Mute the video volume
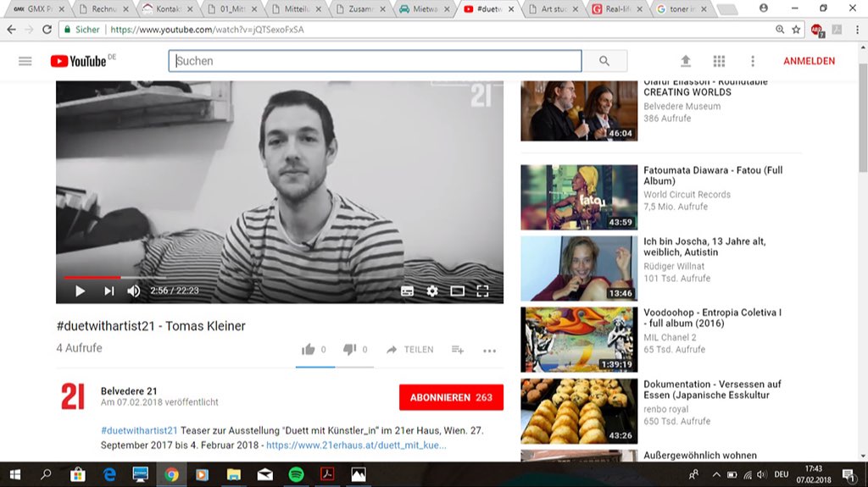The width and height of the screenshot is (868, 487). (x=133, y=291)
